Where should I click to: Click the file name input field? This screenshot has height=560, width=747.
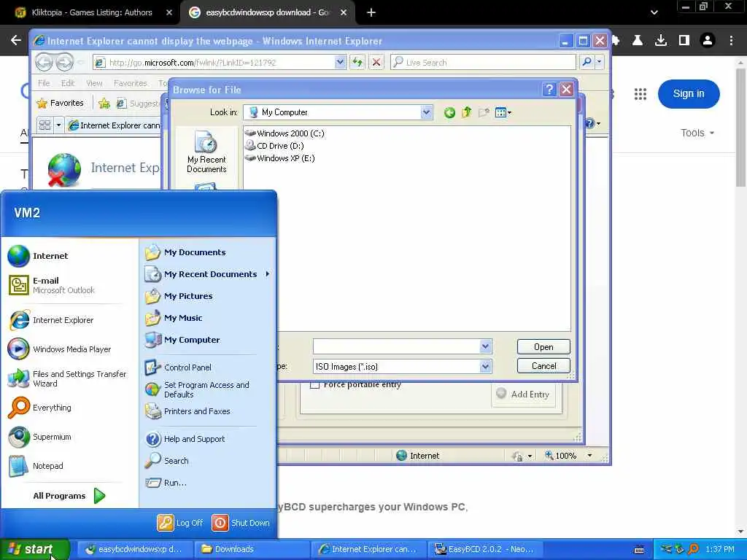tap(397, 346)
